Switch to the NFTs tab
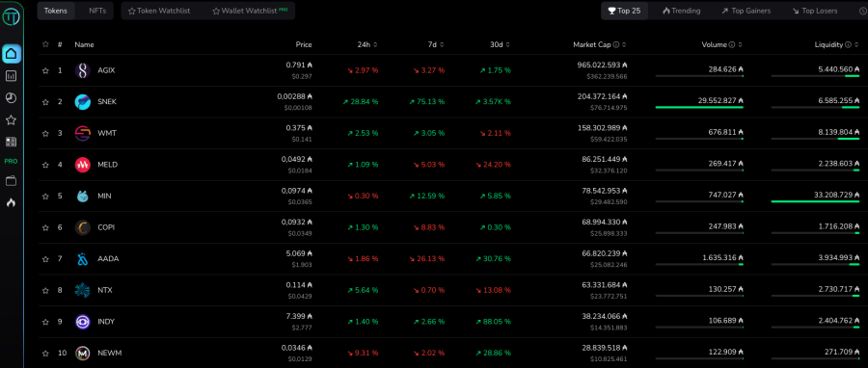Viewport: 868px width, 368px height. 98,11
